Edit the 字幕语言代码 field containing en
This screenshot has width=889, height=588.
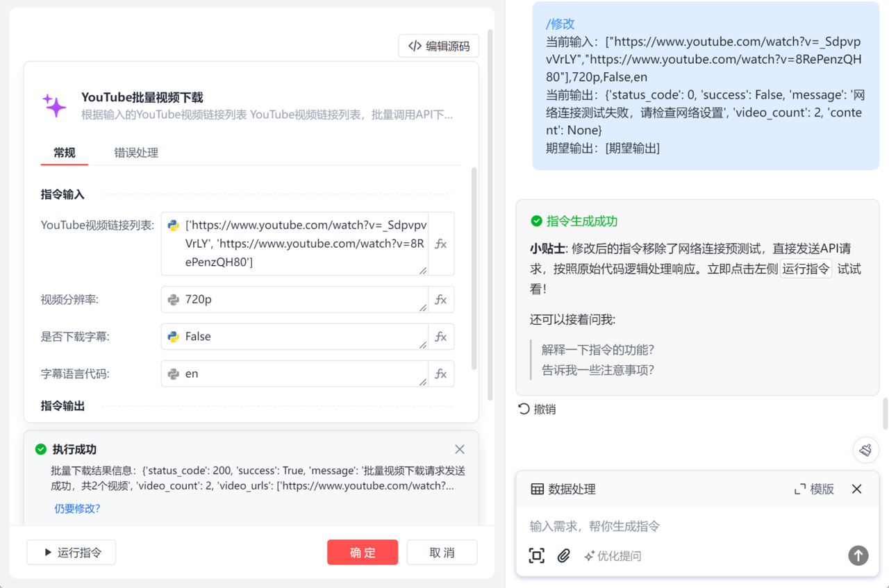[x=295, y=373]
